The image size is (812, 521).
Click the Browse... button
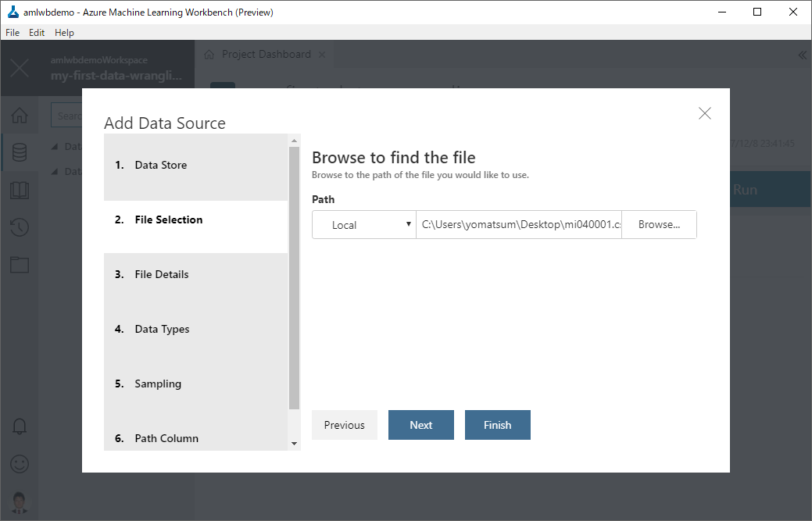(660, 224)
